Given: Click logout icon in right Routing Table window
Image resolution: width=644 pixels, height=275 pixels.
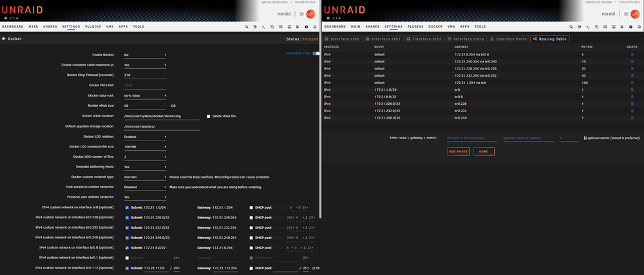Looking at the screenshot, I should click(580, 26).
